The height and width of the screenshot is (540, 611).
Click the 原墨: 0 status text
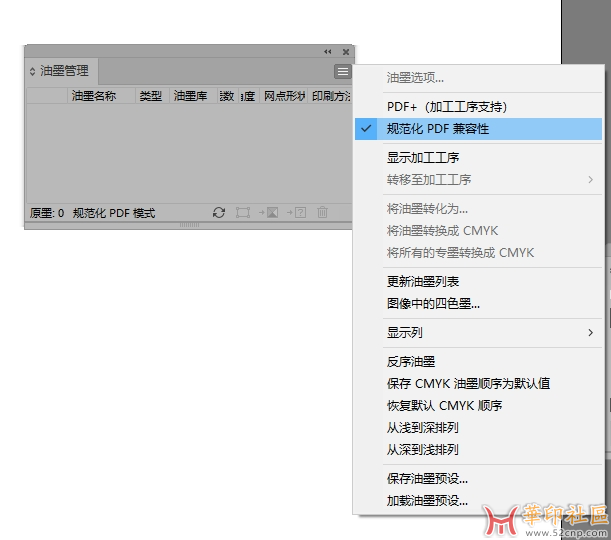click(x=47, y=213)
